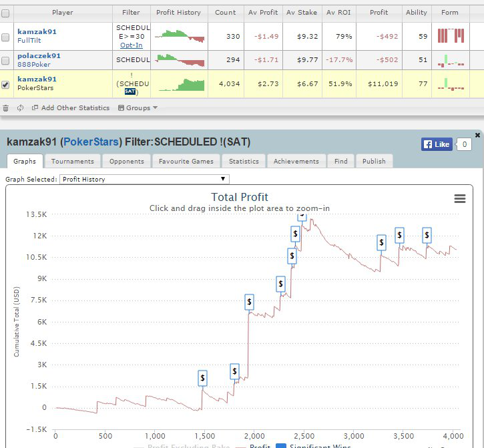The height and width of the screenshot is (448, 484).
Task: Click the Form bars for kamzak91 FullTilt
Action: [x=451, y=35]
